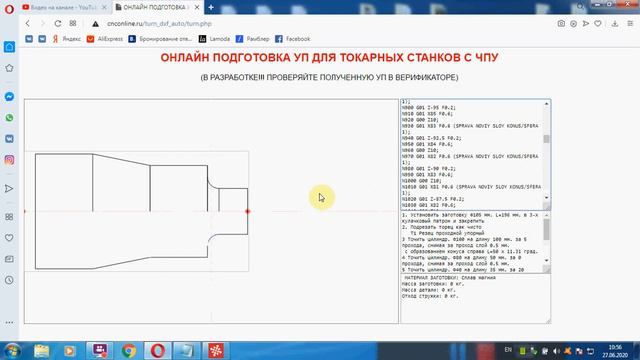The height and width of the screenshot is (360, 640).
Task: Click inside the operations list textarea
Action: [x=471, y=242]
